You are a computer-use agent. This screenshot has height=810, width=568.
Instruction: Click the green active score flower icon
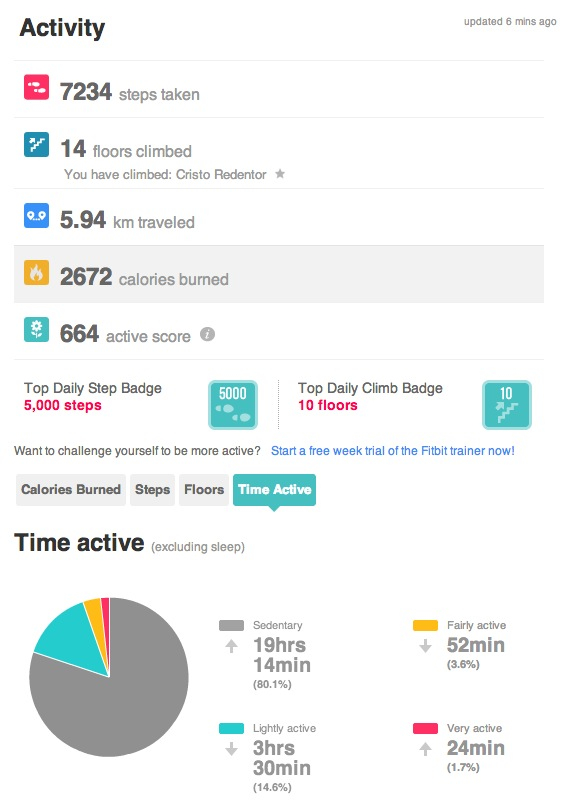pos(36,329)
